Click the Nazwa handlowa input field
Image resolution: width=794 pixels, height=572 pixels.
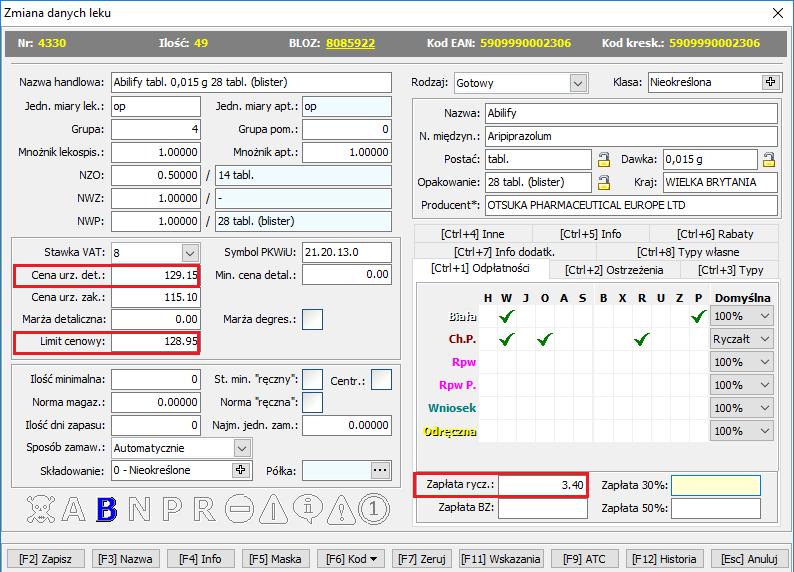[251, 82]
